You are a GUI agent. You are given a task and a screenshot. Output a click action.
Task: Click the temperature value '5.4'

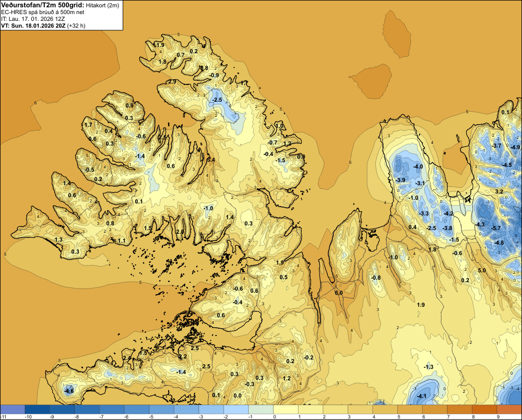[x=211, y=160]
